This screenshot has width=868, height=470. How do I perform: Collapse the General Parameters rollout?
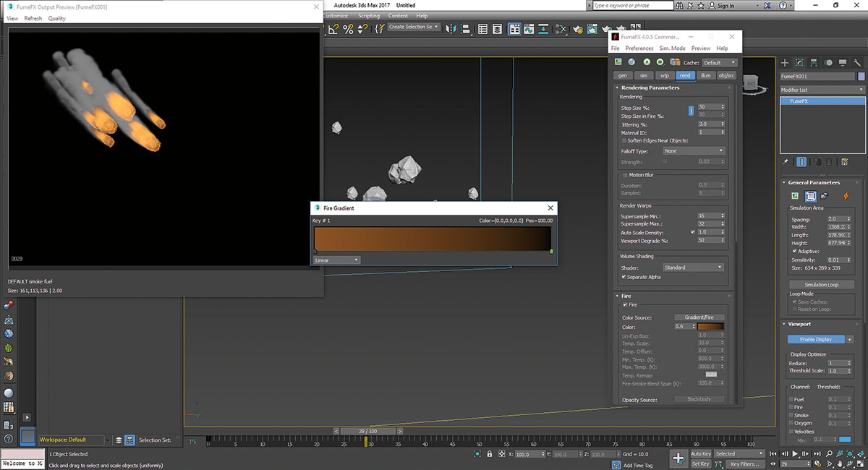point(814,182)
